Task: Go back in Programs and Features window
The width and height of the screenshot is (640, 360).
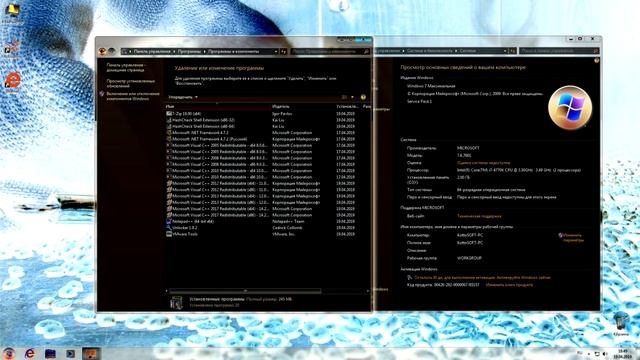Action: click(102, 51)
